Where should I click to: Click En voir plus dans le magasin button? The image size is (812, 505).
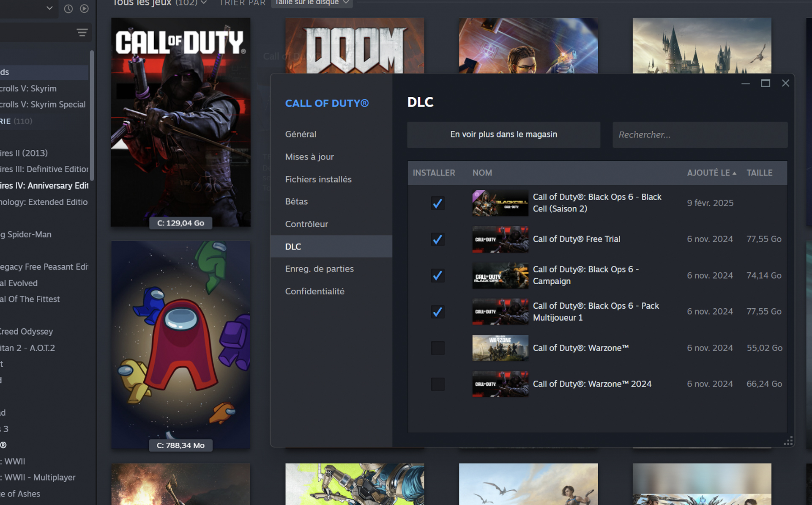click(x=503, y=134)
